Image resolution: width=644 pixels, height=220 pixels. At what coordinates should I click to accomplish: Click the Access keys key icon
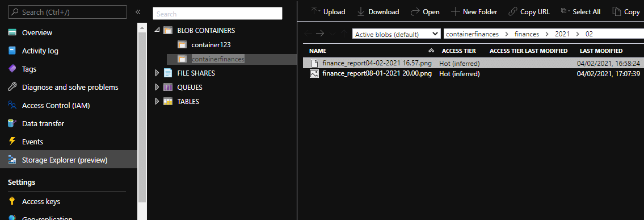point(12,201)
